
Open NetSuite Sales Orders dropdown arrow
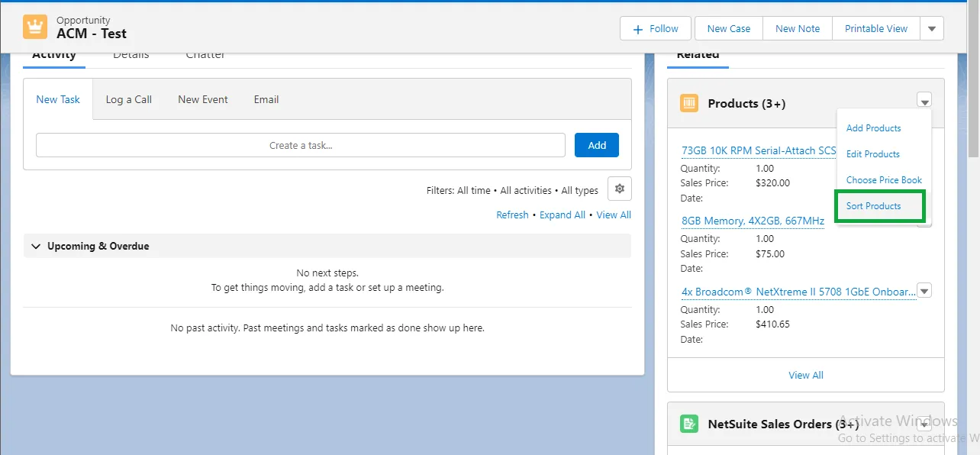coord(924,422)
